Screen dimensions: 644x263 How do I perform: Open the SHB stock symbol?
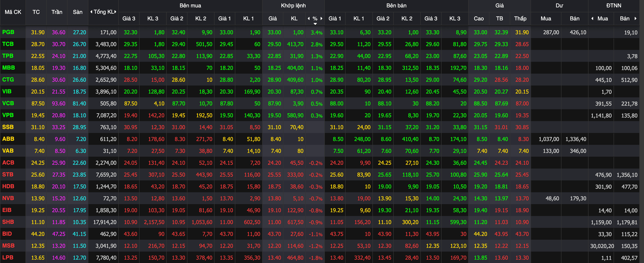coord(8,222)
